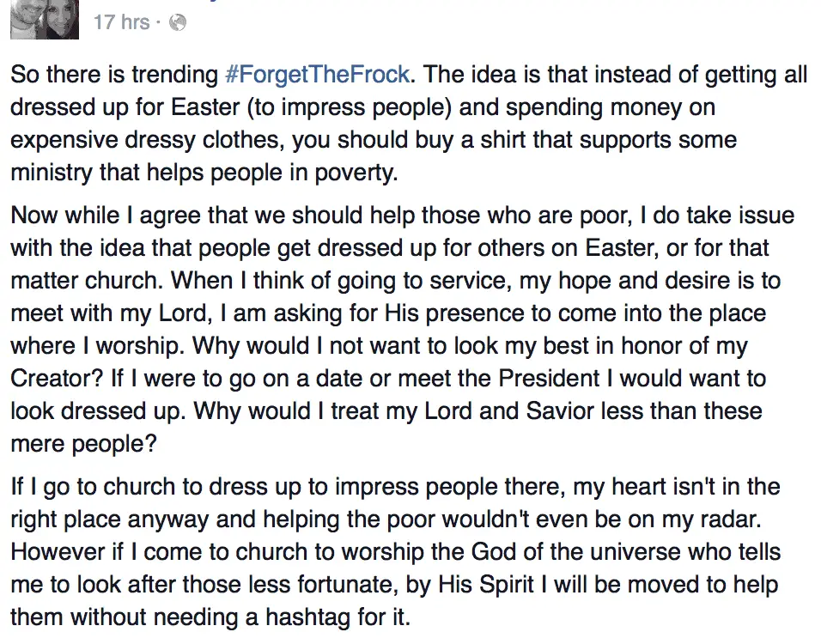The width and height of the screenshot is (821, 644).
Task: Click the paragraph starting "If I go to church"
Action: pyautogui.click(x=396, y=551)
